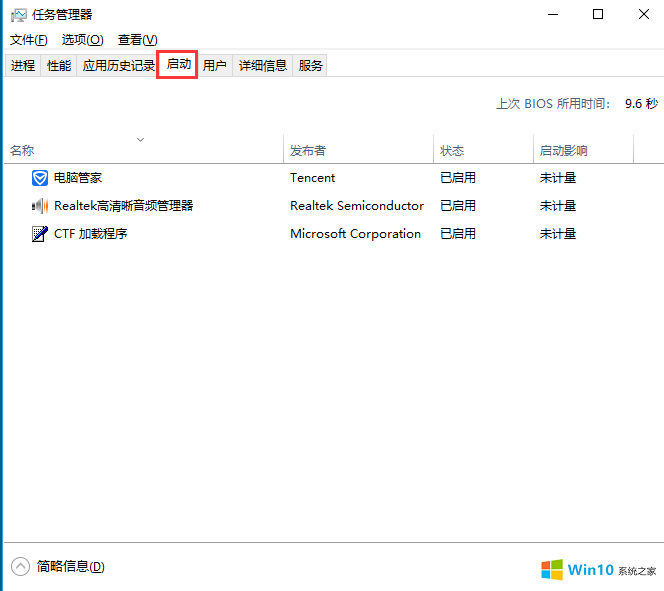Click the 上次 BIOS 所用时间 label

tap(553, 104)
